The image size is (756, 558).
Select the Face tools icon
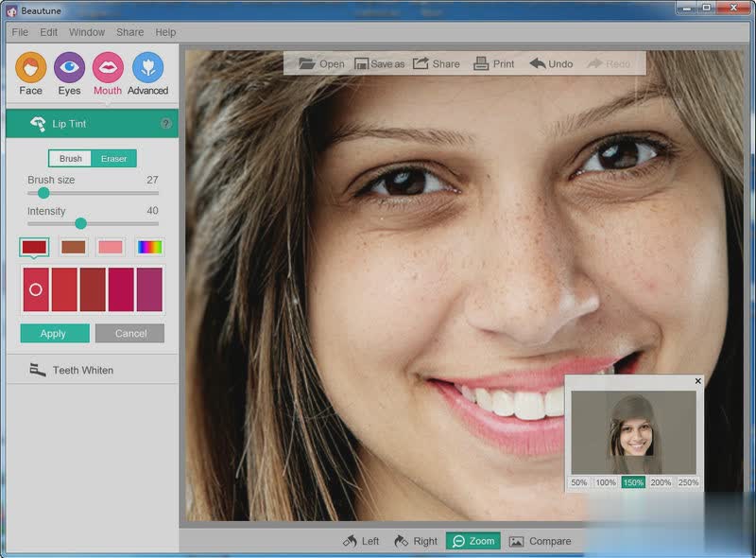pyautogui.click(x=30, y=68)
